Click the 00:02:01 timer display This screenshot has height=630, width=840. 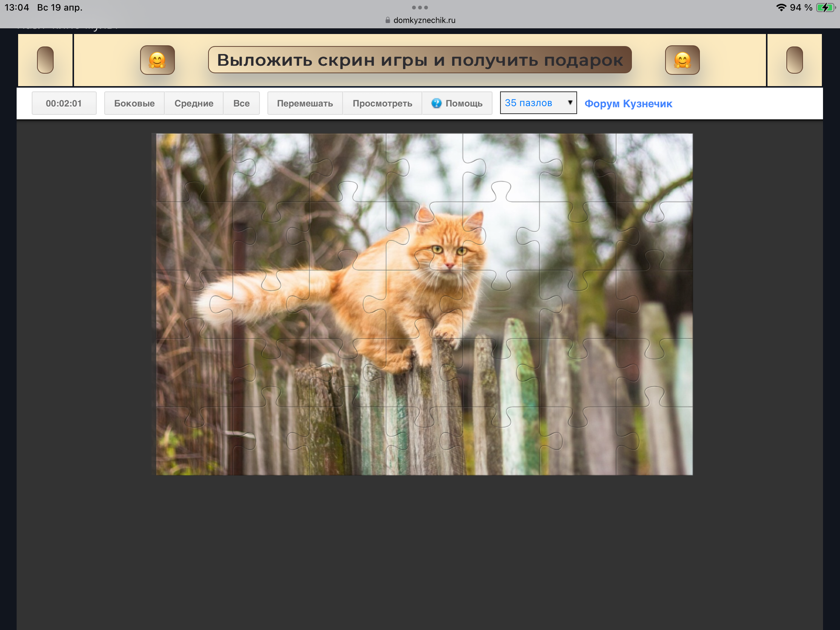tap(64, 103)
